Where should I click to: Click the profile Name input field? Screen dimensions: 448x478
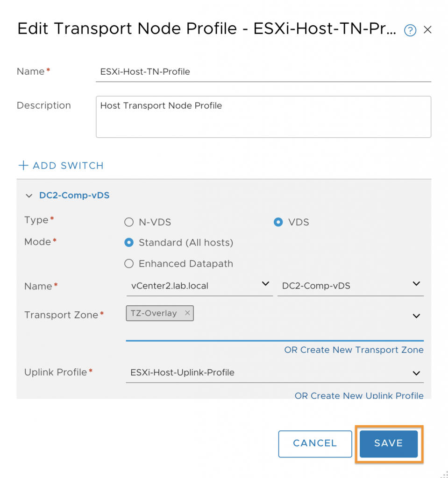263,72
